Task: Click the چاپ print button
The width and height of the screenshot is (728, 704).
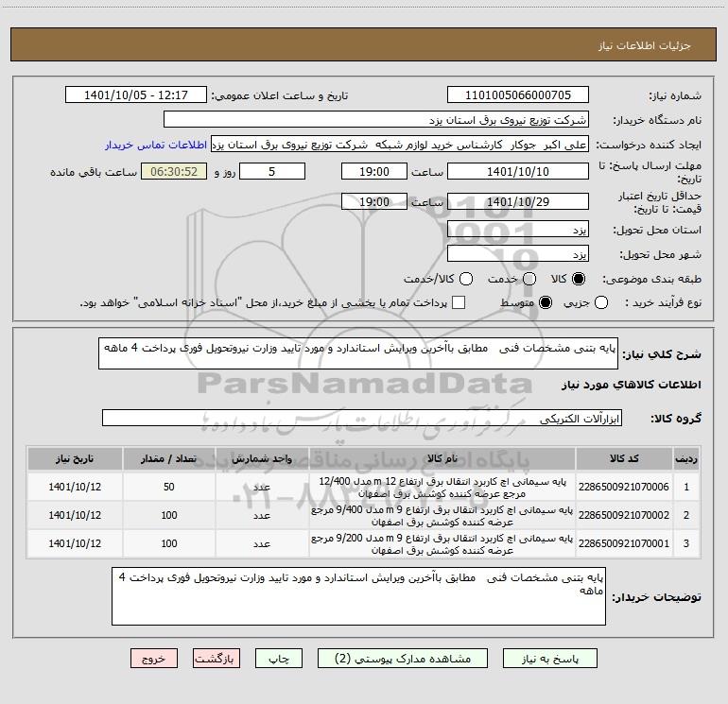Action: (x=279, y=659)
